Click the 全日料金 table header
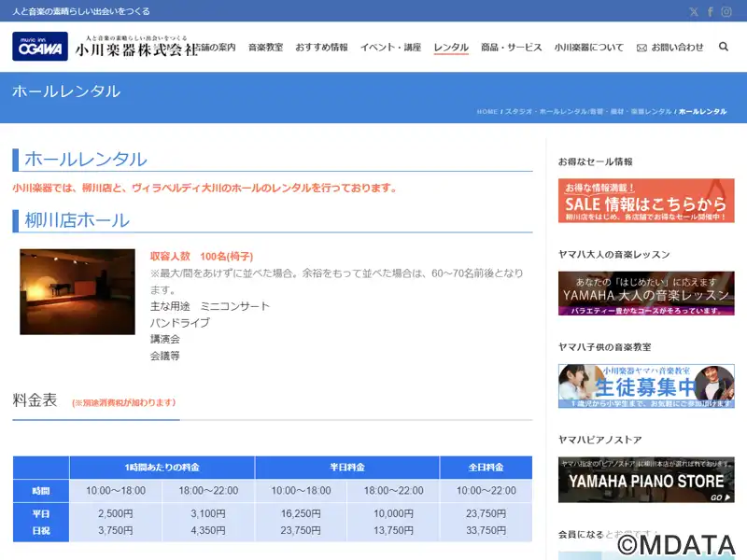747x560 pixels. 486,468
